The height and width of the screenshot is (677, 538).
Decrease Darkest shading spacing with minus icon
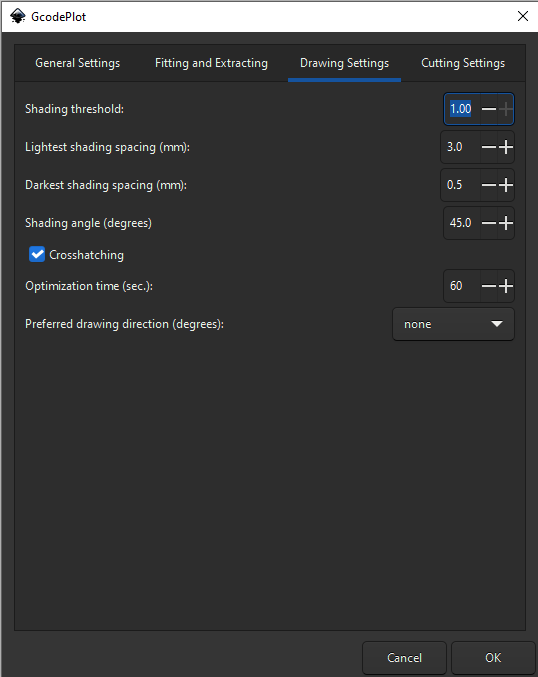489,185
